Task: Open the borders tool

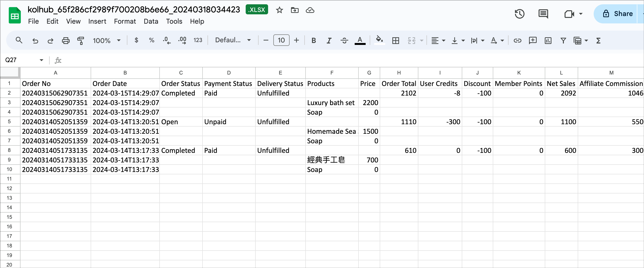Action: click(395, 40)
